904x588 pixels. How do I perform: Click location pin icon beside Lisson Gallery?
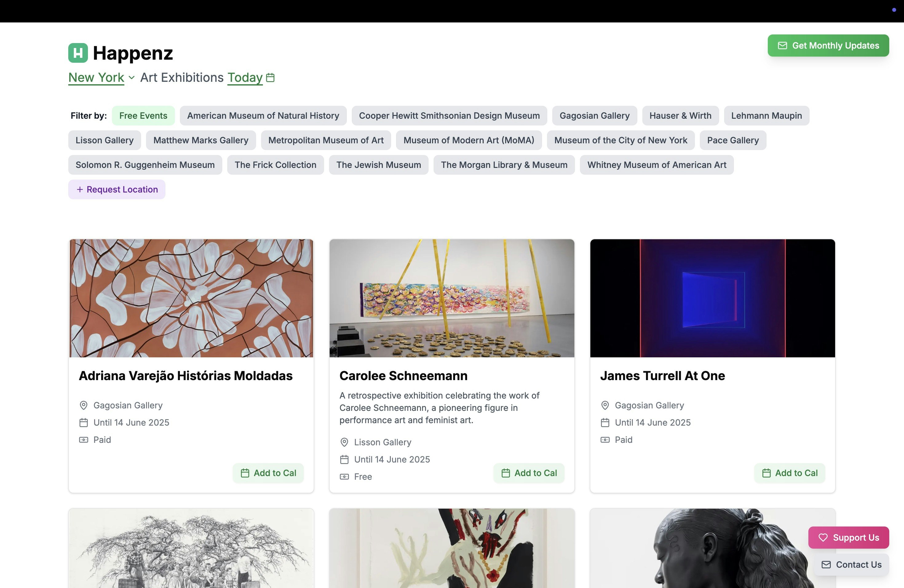pos(344,442)
